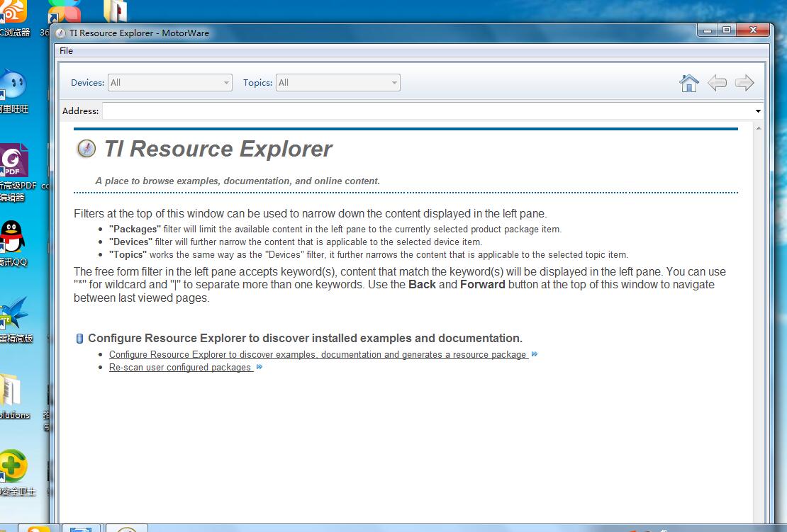
Task: Click the arrow icon after Re-scan link
Action: [x=259, y=367]
